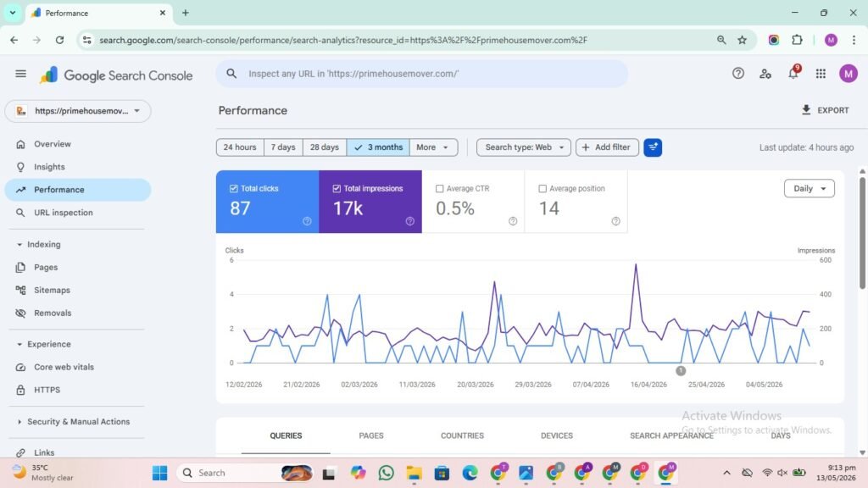Viewport: 868px width, 488px height.
Task: Open Microsoft Edge from the taskbar
Action: (x=470, y=473)
